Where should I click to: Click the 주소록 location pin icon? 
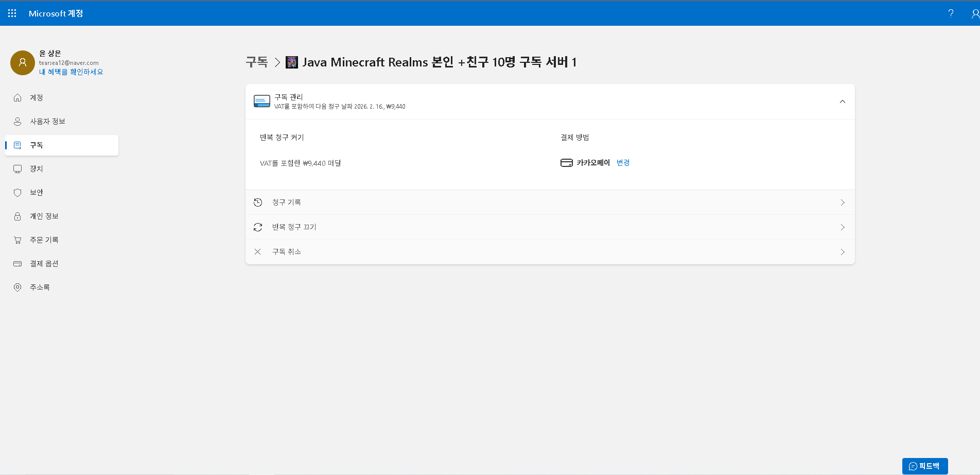tap(17, 287)
